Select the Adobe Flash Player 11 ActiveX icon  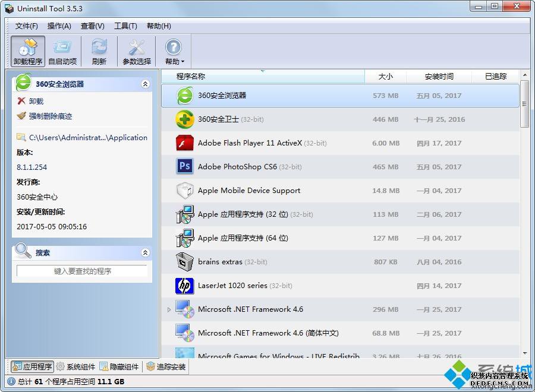pyautogui.click(x=185, y=143)
